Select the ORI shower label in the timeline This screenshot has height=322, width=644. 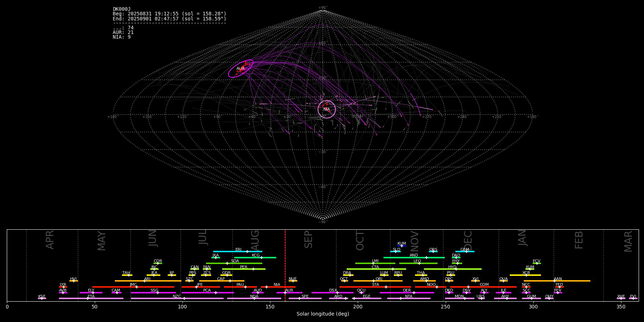[379, 279]
